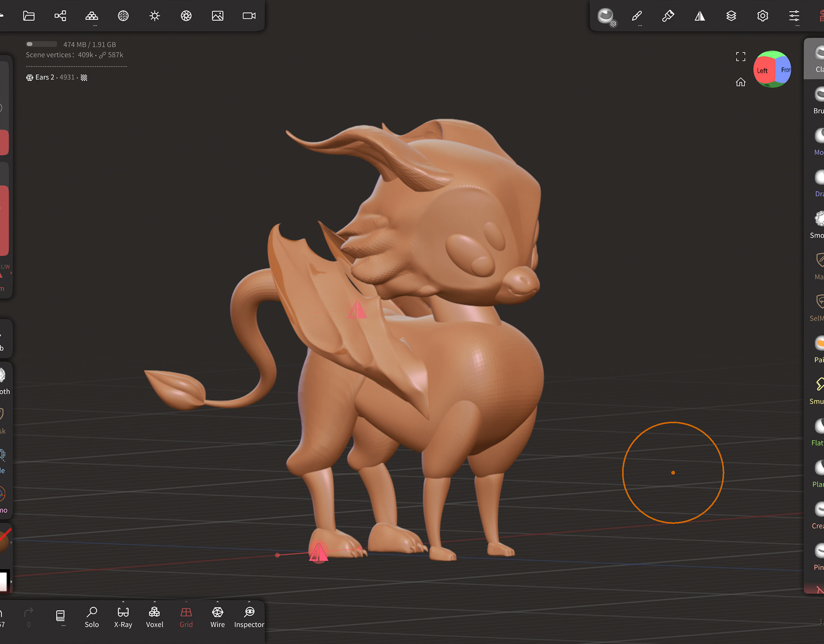Select the Pinch tool in right list
824x644 pixels.
(x=819, y=556)
